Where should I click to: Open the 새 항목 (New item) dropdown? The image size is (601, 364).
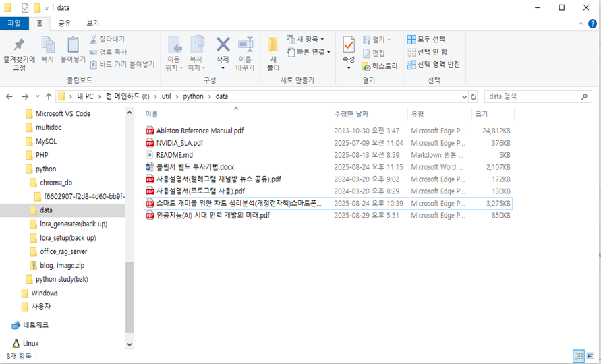[306, 39]
